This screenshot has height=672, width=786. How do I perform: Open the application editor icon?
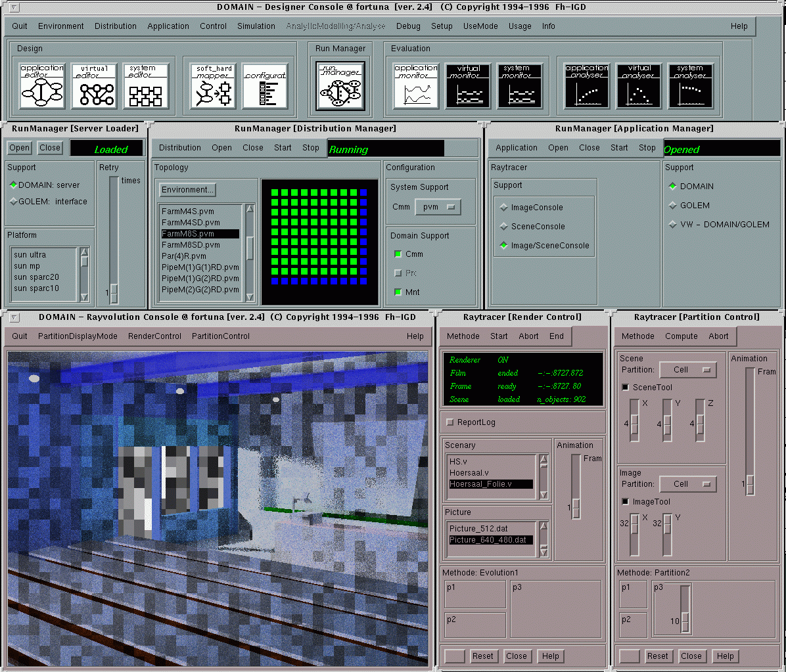(42, 86)
